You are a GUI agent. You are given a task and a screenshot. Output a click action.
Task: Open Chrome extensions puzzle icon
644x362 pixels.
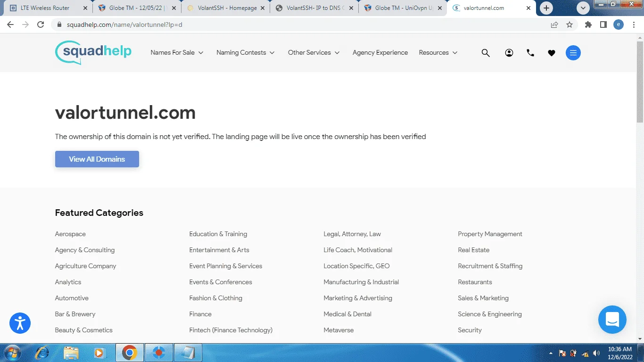click(x=588, y=25)
